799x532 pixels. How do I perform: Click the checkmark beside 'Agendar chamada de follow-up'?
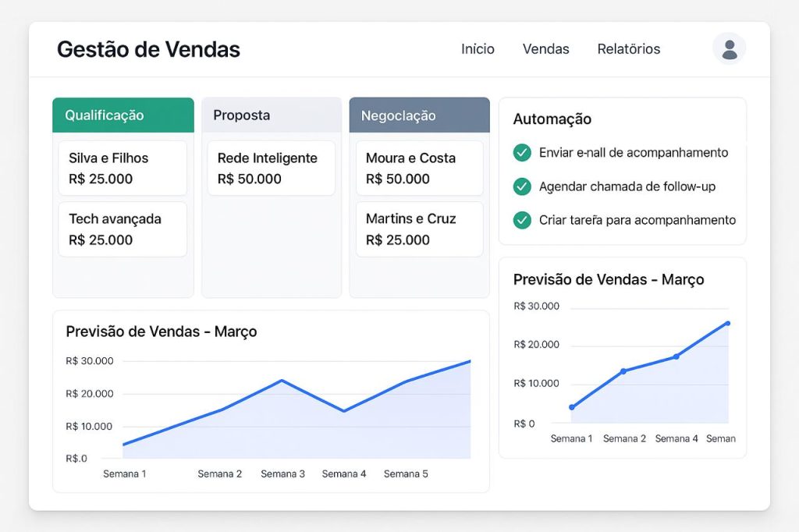pyautogui.click(x=522, y=186)
